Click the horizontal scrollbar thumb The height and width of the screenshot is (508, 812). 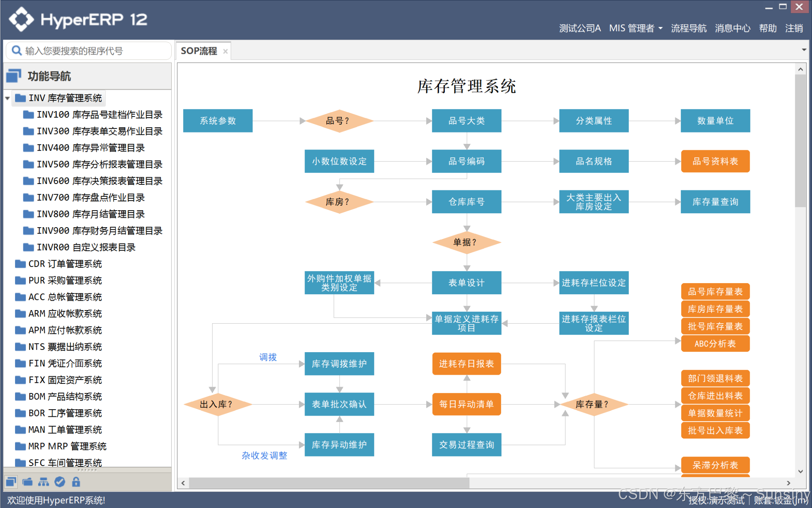click(x=329, y=483)
